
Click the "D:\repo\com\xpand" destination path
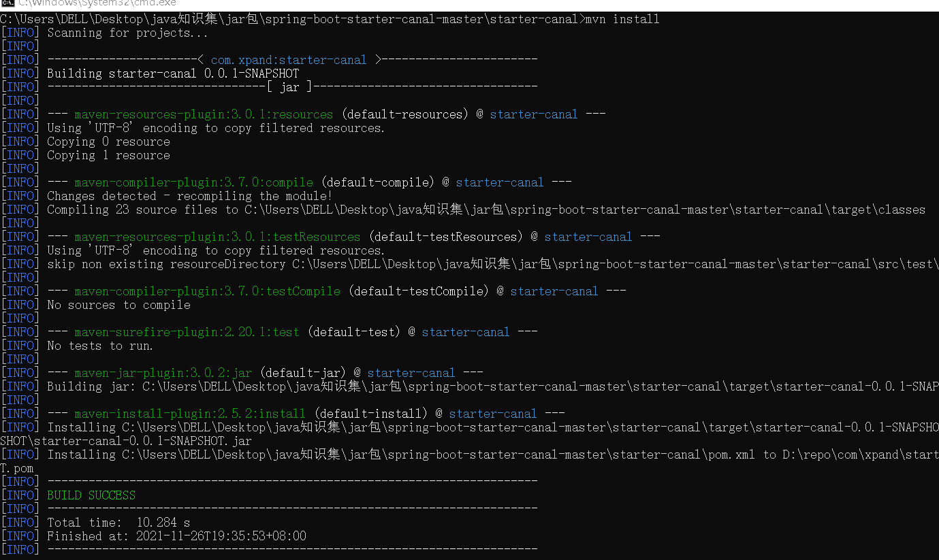tap(842, 455)
